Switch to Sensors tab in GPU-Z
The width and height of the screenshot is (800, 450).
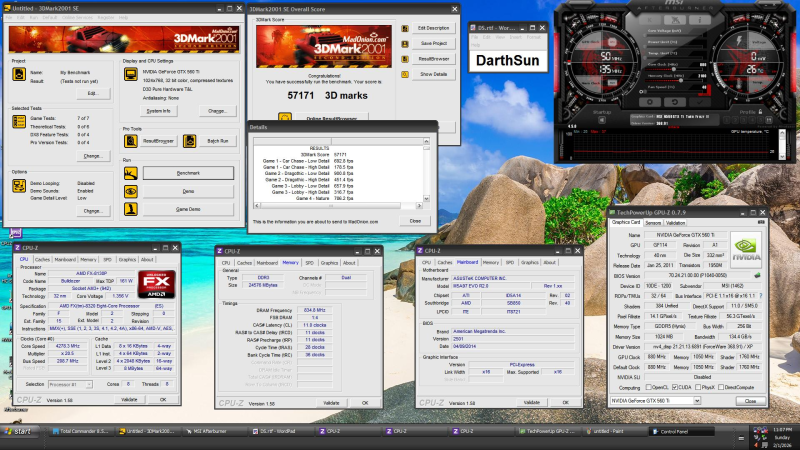[x=653, y=223]
